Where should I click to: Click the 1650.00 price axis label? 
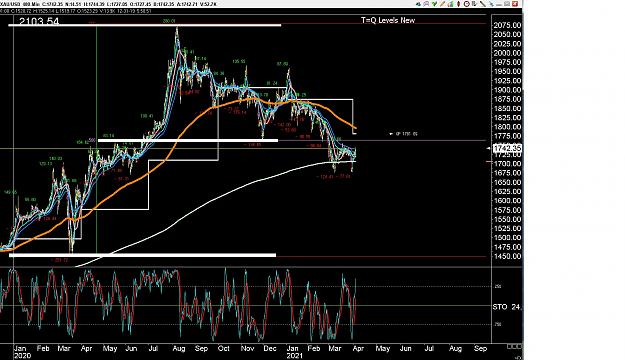507,182
